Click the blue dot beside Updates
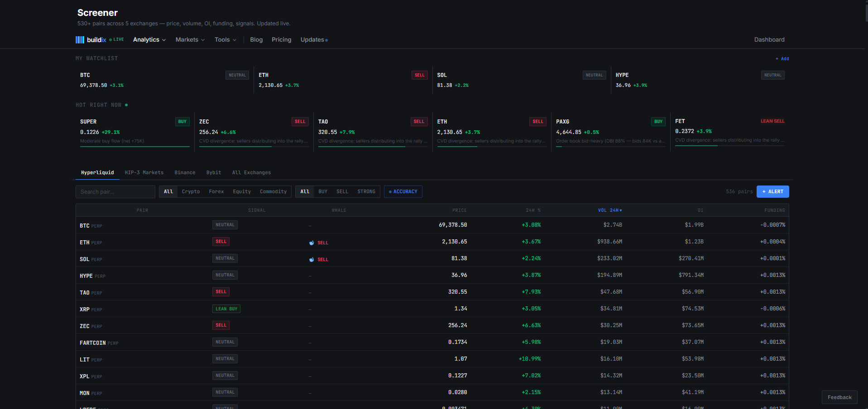This screenshot has height=409, width=868. tap(326, 40)
